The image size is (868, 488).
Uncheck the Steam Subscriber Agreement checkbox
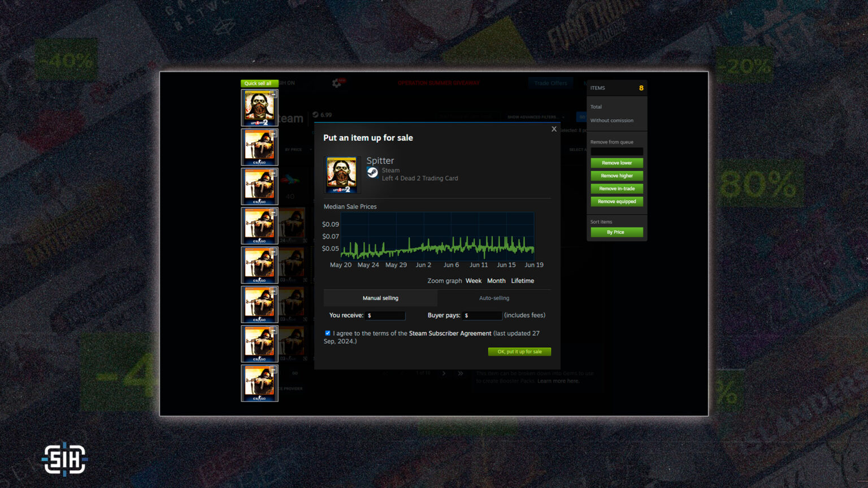click(328, 333)
